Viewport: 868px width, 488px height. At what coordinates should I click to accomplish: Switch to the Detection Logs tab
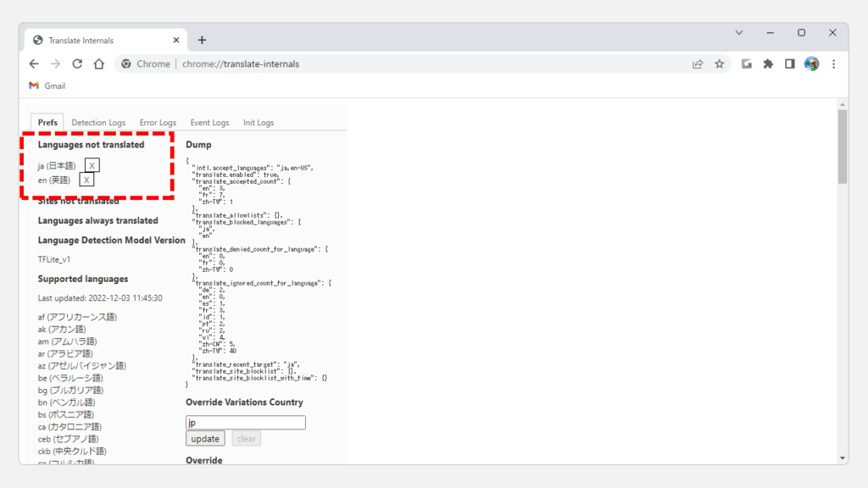(x=100, y=123)
